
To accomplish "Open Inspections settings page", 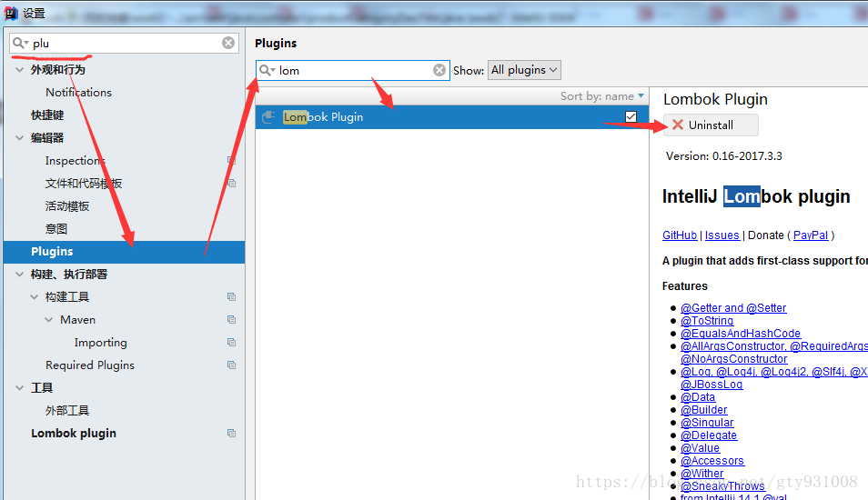I will pyautogui.click(x=76, y=160).
